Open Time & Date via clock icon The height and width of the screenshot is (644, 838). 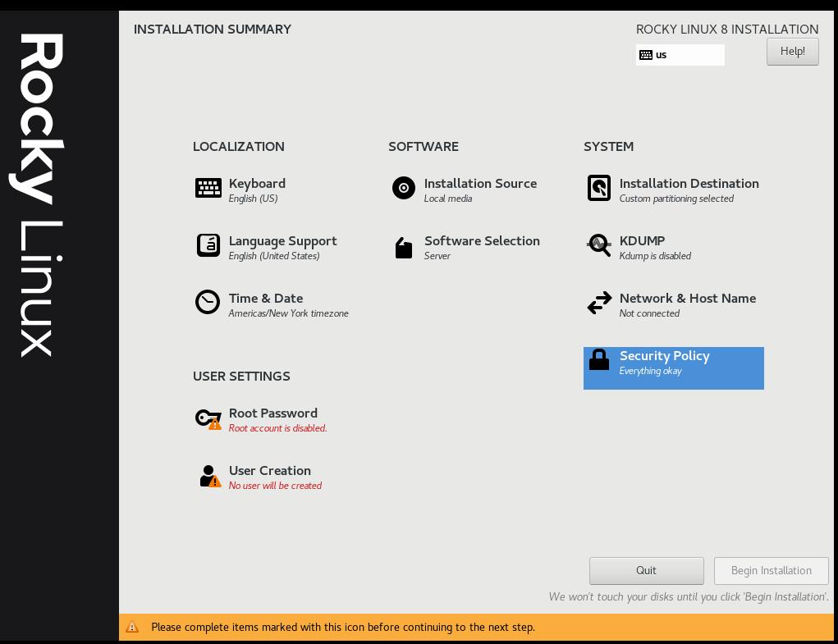click(208, 303)
